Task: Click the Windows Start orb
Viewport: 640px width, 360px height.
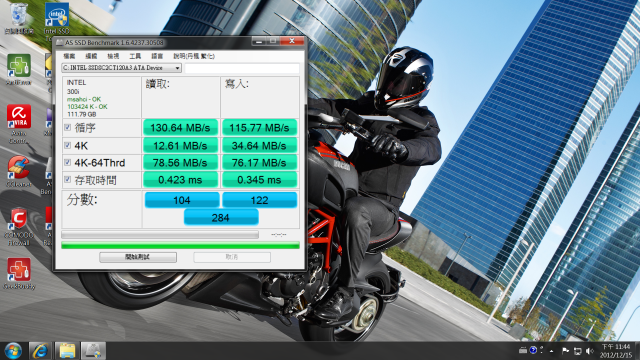Action: [x=13, y=351]
